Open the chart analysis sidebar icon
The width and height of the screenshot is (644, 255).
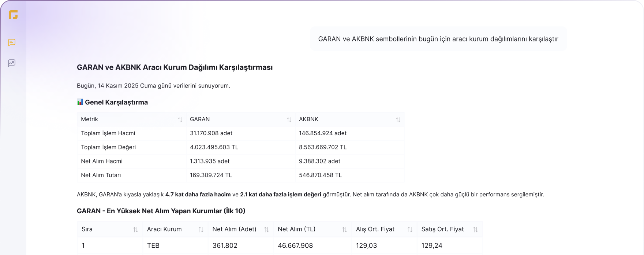[12, 63]
